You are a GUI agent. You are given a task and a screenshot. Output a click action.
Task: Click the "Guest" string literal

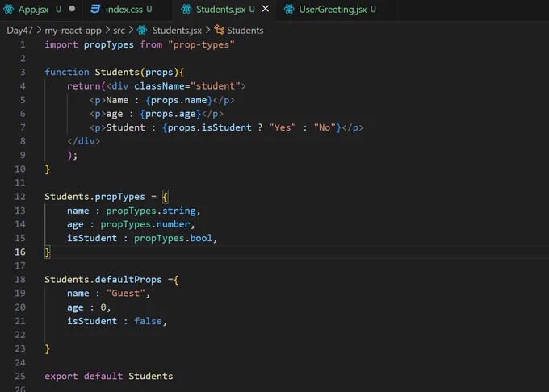click(125, 294)
